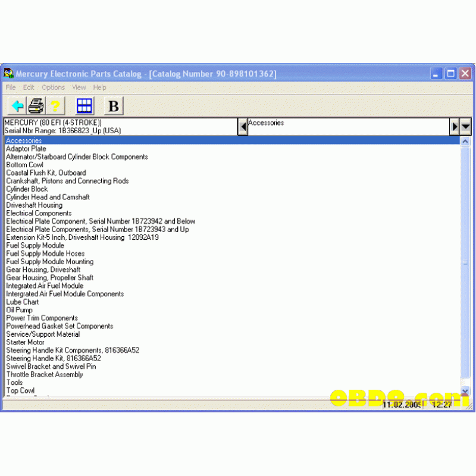Select Fuel Supply Module entry
The image size is (476, 476).
coord(35,245)
